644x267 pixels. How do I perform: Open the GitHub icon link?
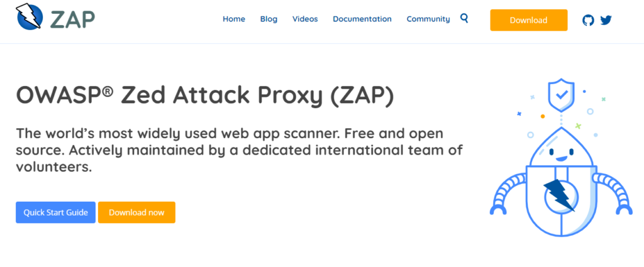pos(588,20)
